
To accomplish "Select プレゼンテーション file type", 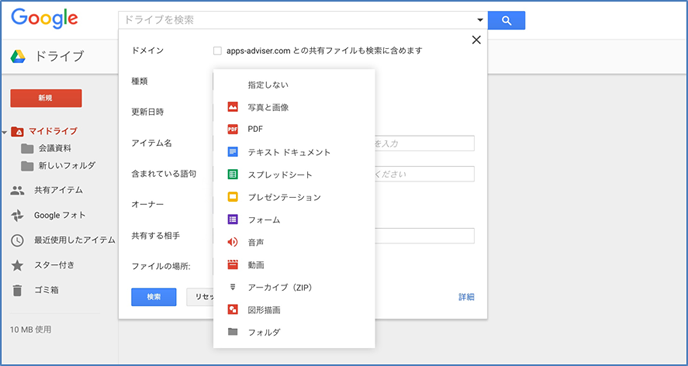I will [x=294, y=197].
